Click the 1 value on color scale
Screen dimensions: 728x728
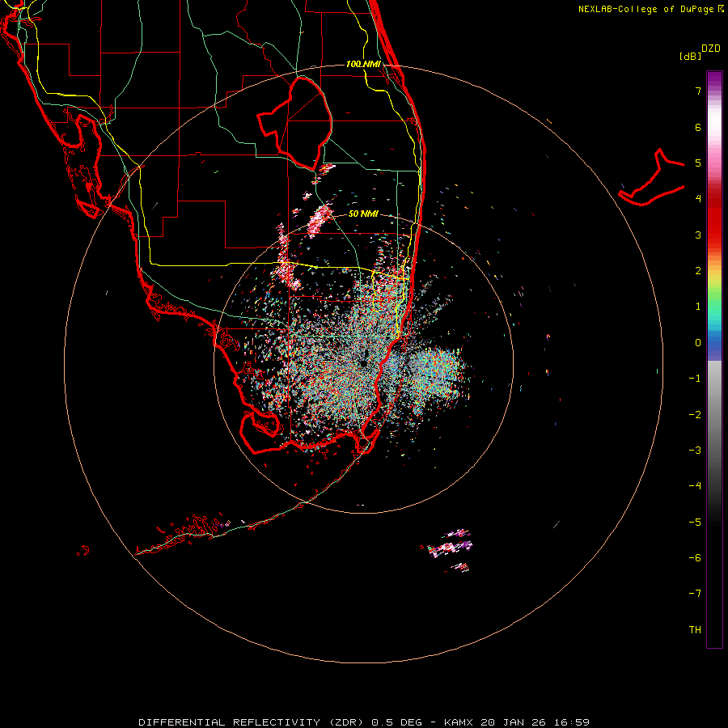[x=698, y=307]
